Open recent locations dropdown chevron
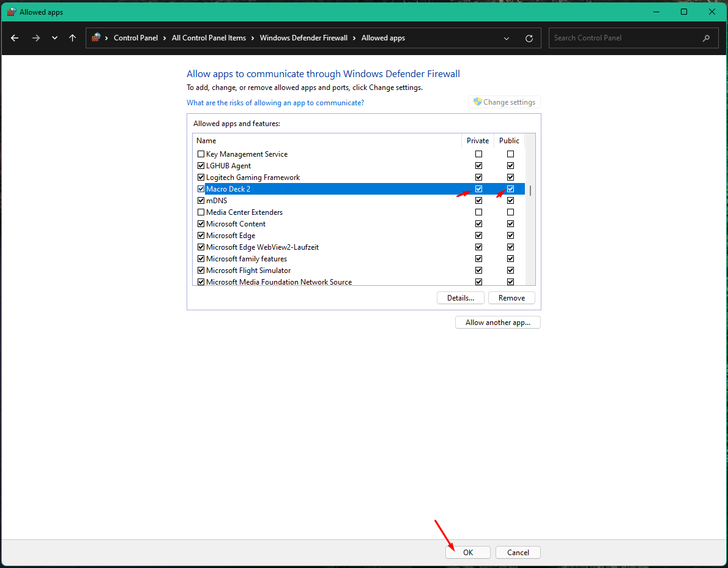 coord(55,38)
